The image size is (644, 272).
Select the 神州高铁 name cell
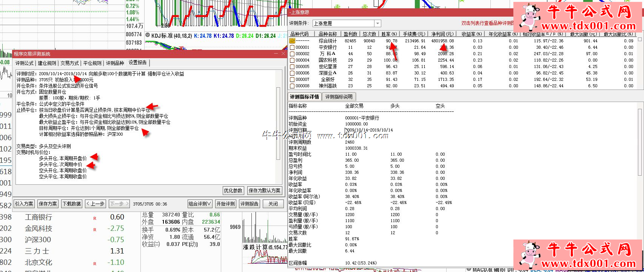coord(328,86)
